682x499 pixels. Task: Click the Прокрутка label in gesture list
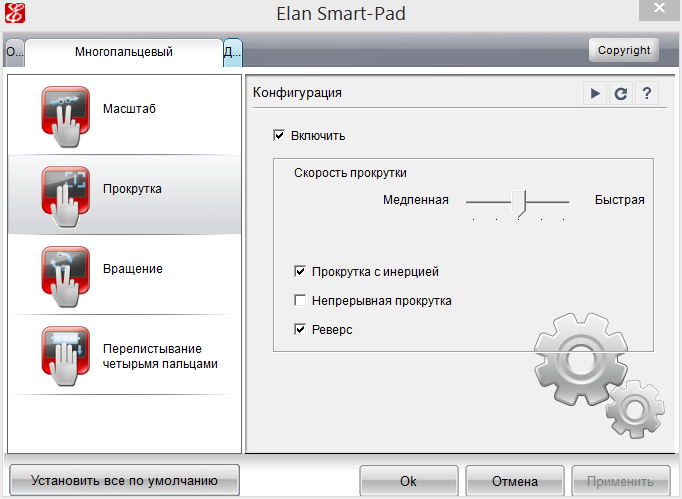click(132, 189)
